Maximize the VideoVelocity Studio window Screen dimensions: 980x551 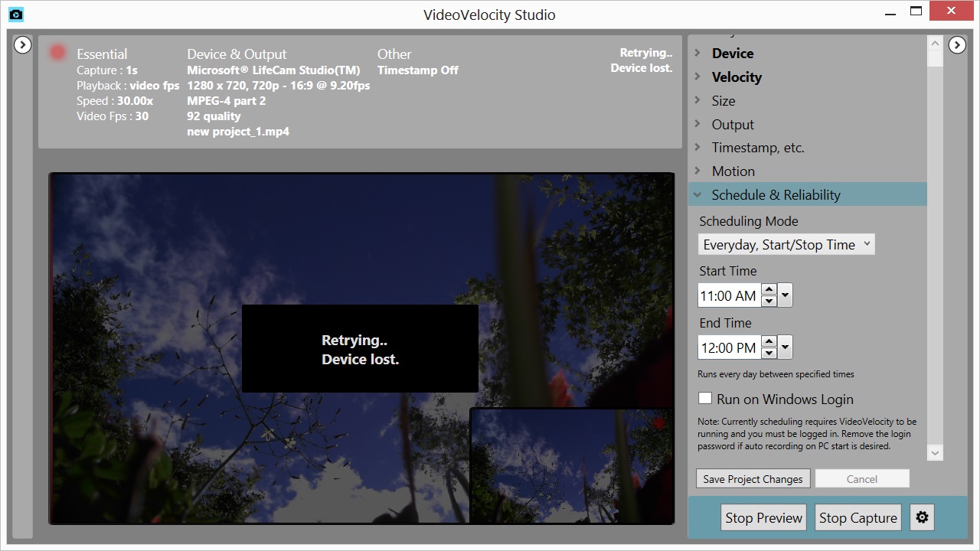(916, 11)
